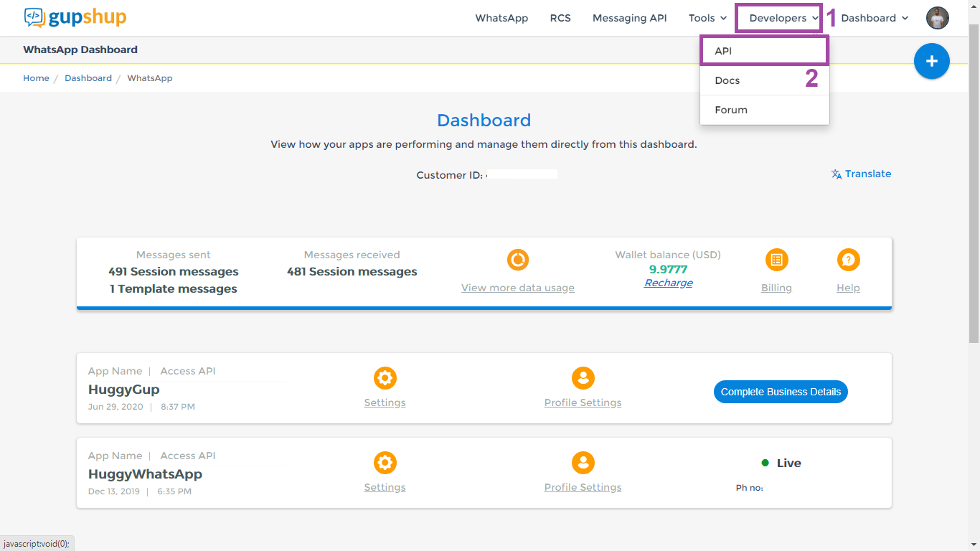This screenshot has height=551, width=980.
Task: Click the Jun 29, 2020 date text
Action: point(116,407)
